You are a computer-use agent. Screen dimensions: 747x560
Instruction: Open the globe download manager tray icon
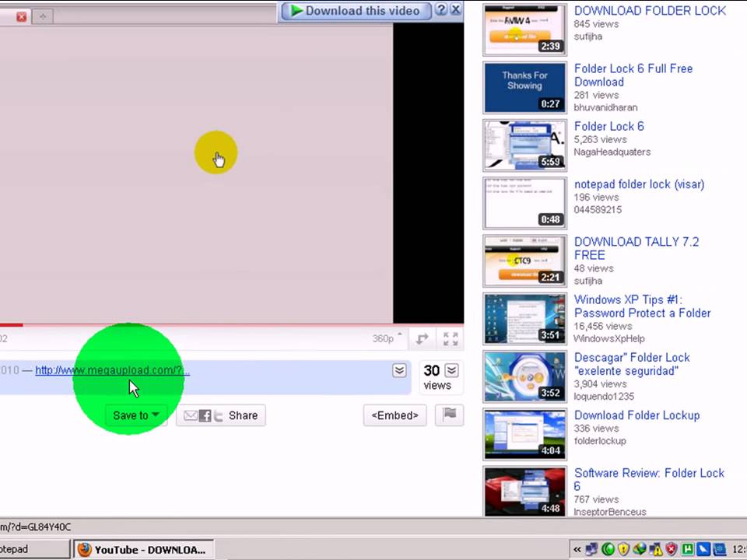[640, 550]
